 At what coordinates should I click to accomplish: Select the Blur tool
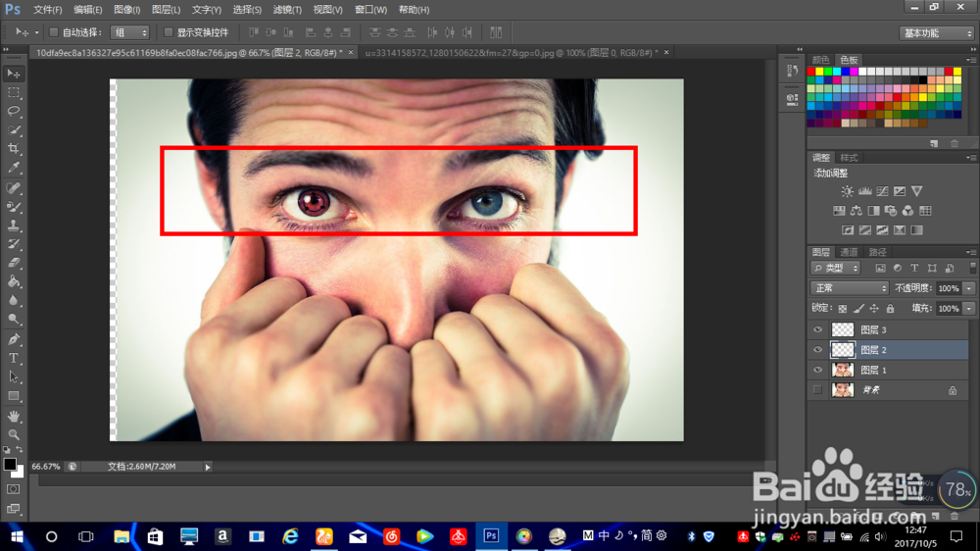(14, 300)
